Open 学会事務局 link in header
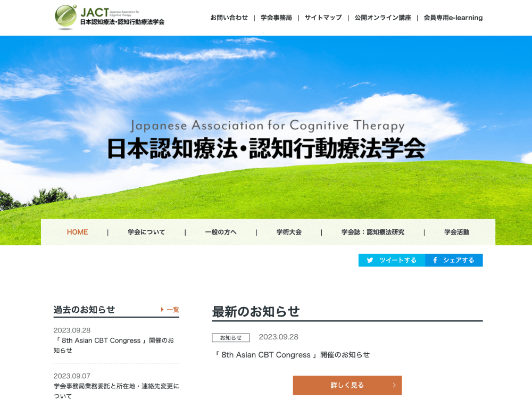This screenshot has width=532, height=399. (x=276, y=18)
